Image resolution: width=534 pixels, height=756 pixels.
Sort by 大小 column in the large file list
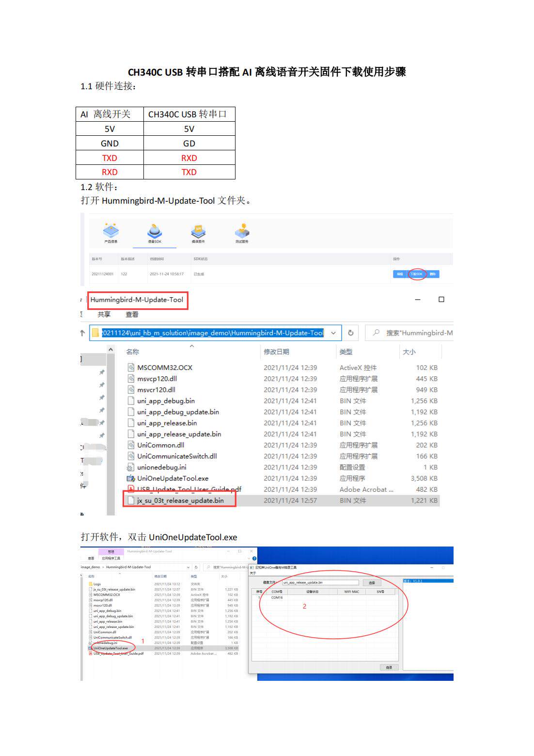pyautogui.click(x=409, y=352)
